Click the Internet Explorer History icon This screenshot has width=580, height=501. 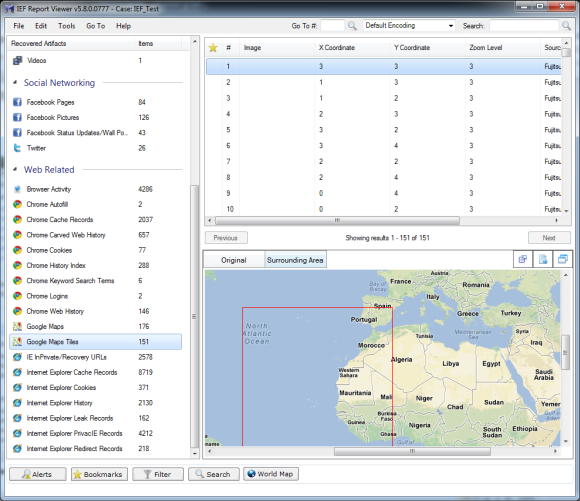point(17,403)
